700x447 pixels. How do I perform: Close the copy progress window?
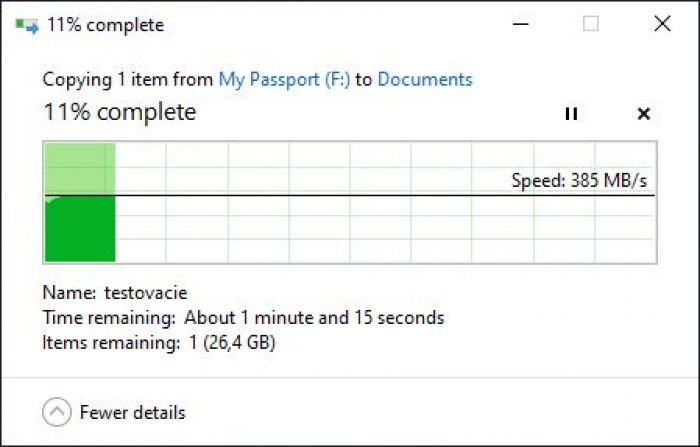[662, 24]
